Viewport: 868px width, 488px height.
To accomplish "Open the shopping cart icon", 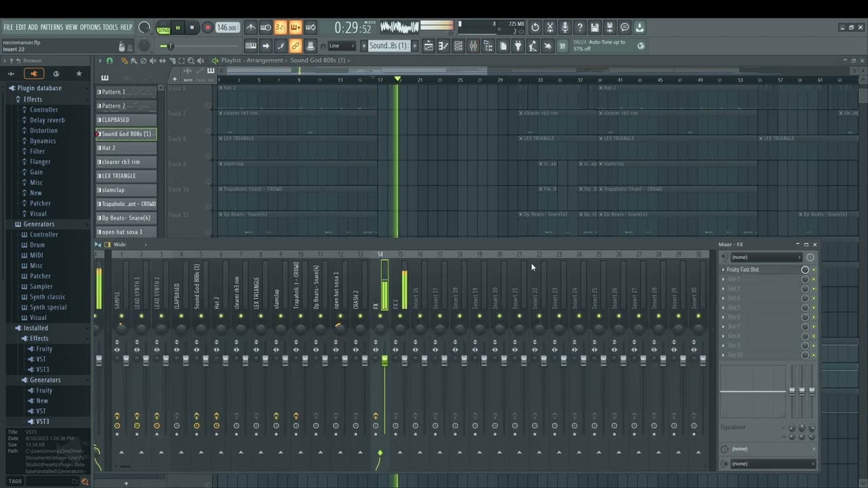I will (x=562, y=46).
